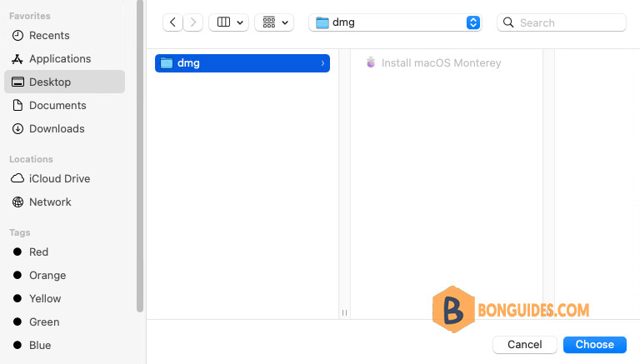The height and width of the screenshot is (364, 640).
Task: Select the dmg folder row
Action: [242, 63]
